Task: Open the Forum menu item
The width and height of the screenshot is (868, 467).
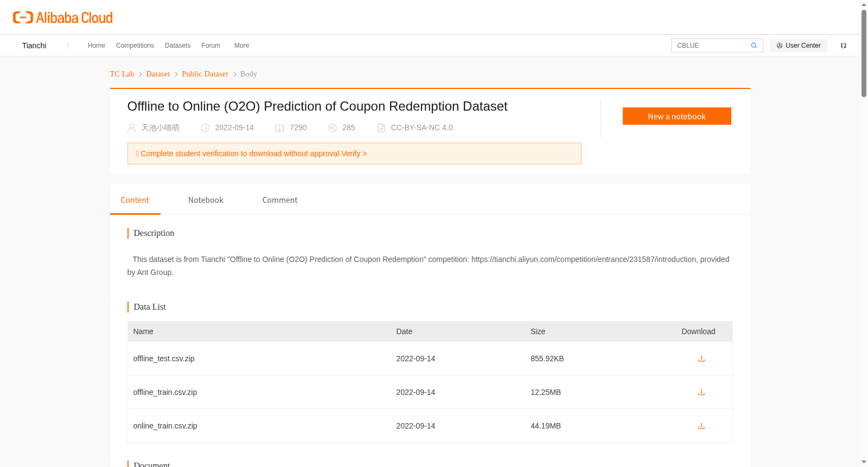Action: [211, 46]
